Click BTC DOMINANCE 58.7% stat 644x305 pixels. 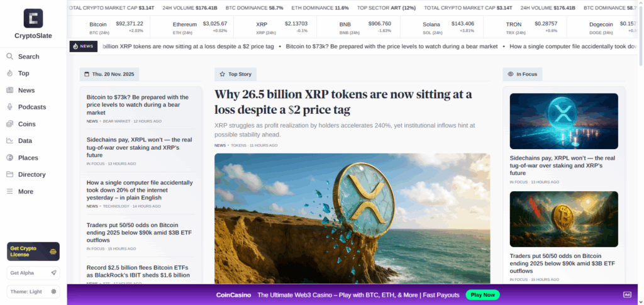pyautogui.click(x=254, y=8)
